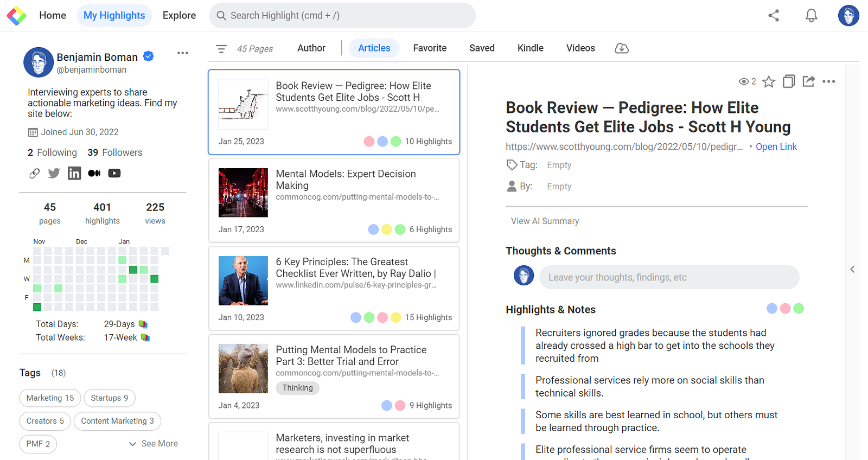Click the Thinking tag on the article card
868x460 pixels.
point(297,388)
